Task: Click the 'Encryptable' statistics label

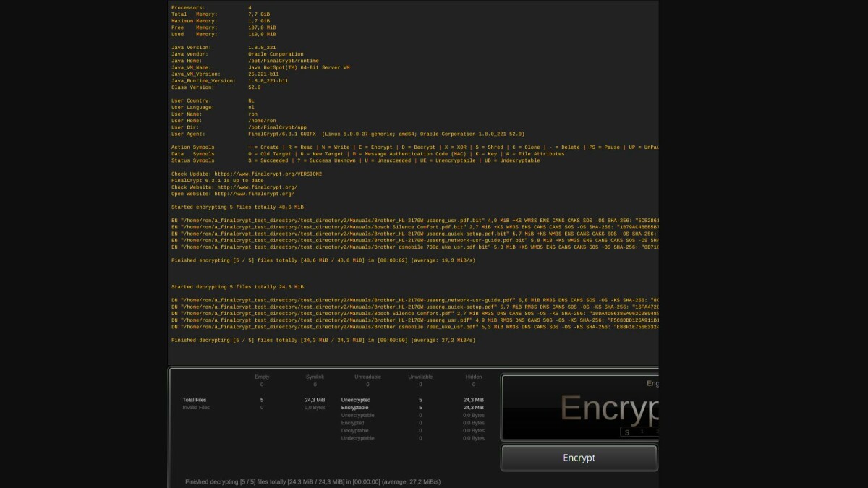Action: click(x=354, y=408)
